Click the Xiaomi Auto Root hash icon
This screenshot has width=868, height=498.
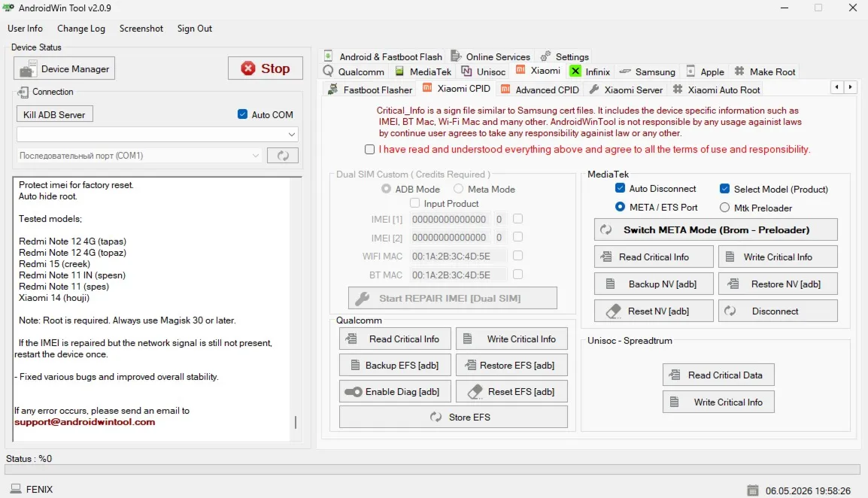point(678,90)
